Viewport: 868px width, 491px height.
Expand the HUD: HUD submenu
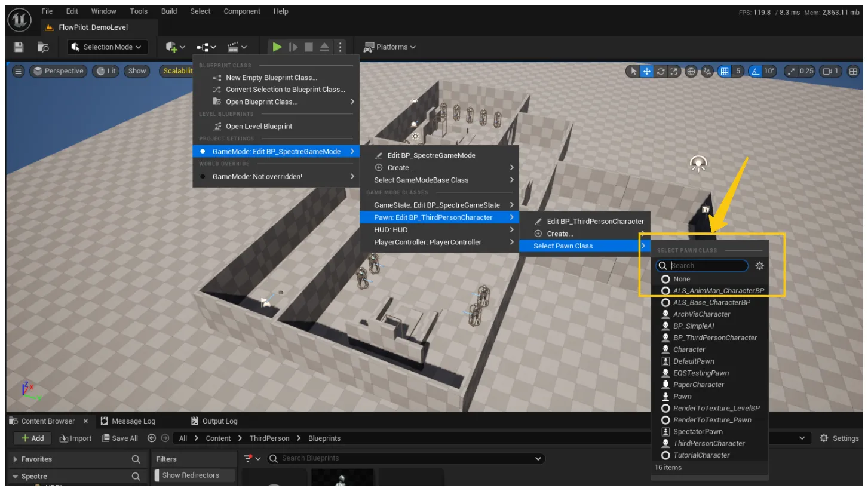pyautogui.click(x=439, y=229)
